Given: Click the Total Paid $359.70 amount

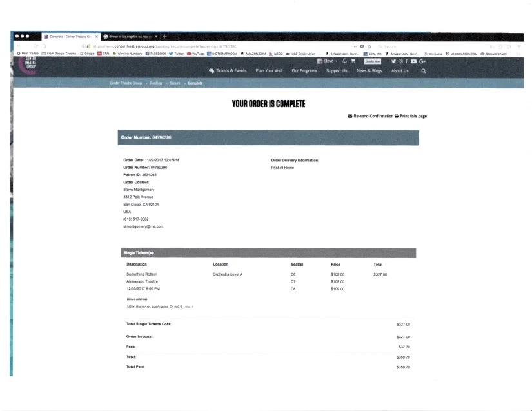Looking at the screenshot, I should [404, 367].
